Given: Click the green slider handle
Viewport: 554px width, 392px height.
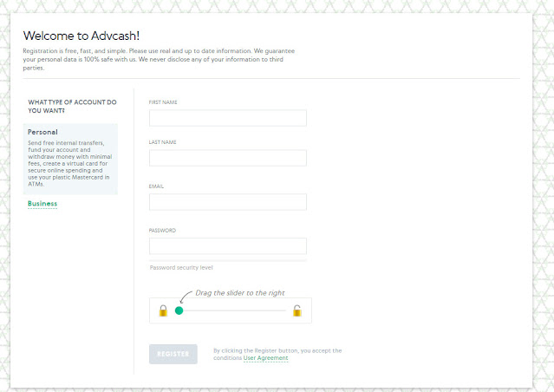Looking at the screenshot, I should [x=179, y=310].
